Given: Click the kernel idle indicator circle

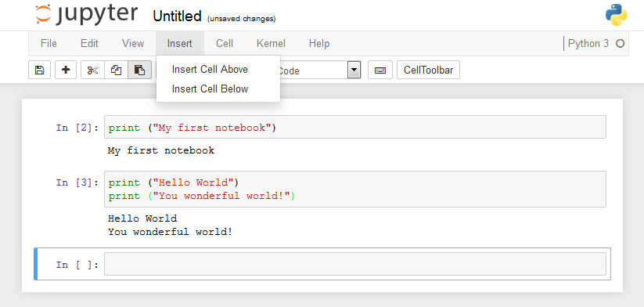Looking at the screenshot, I should 621,44.
